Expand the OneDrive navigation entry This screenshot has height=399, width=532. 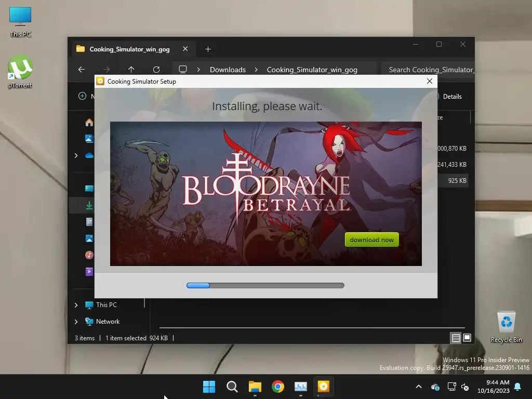76,155
